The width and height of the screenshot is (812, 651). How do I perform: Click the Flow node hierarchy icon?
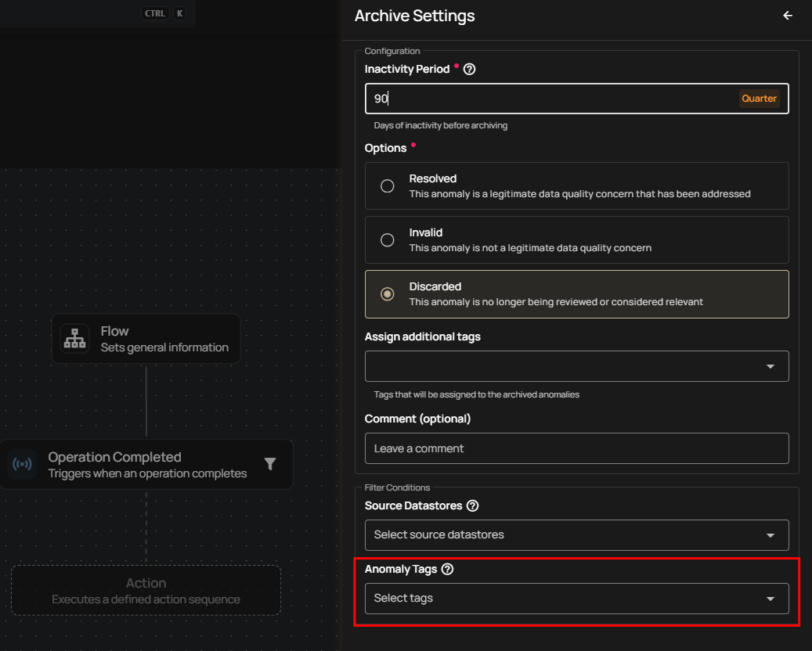click(x=75, y=339)
